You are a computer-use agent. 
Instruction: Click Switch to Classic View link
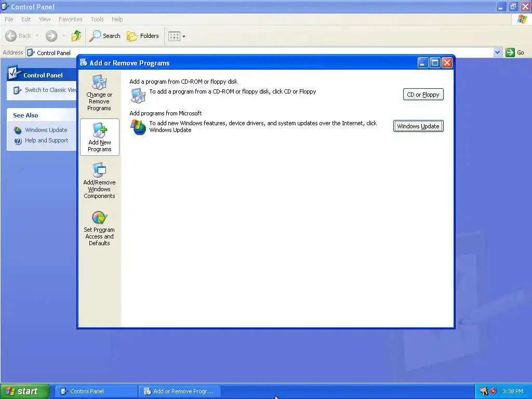pyautogui.click(x=51, y=90)
